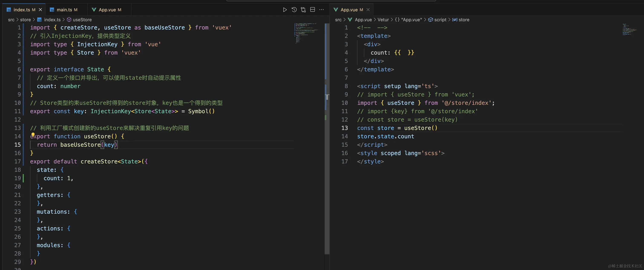Image resolution: width=644 pixels, height=270 pixels.
Task: Click the lightbulb quick-fix icon on line 14
Action: click(33, 135)
